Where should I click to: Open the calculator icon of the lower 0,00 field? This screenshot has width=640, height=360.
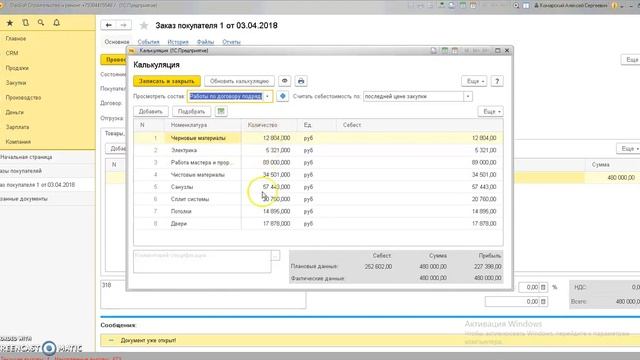[x=543, y=302]
